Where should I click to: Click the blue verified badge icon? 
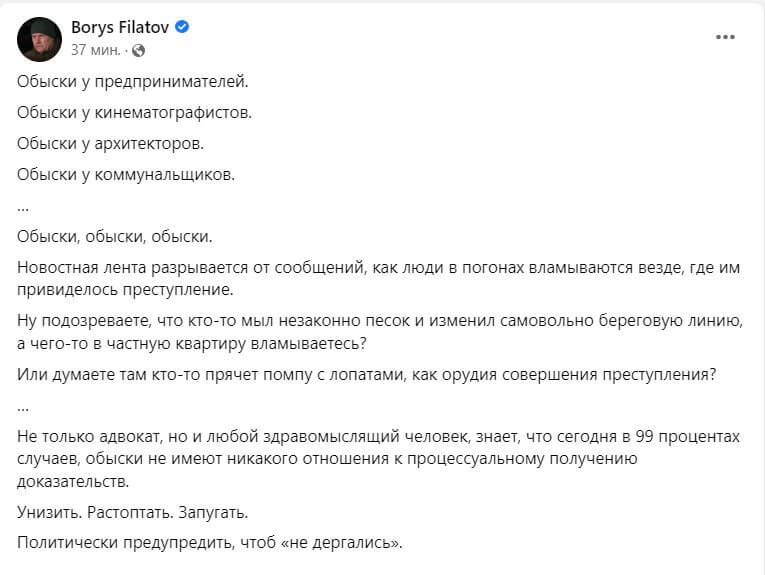point(182,27)
